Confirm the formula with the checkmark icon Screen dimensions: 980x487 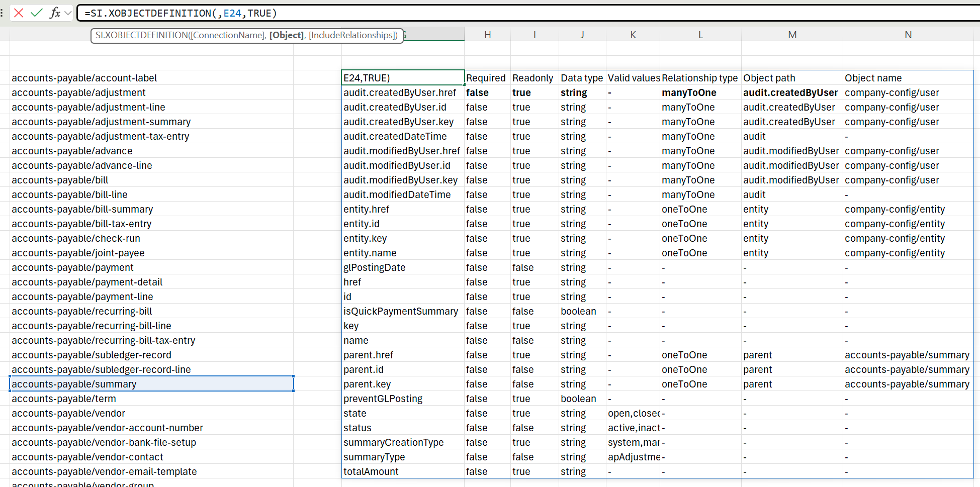coord(37,13)
